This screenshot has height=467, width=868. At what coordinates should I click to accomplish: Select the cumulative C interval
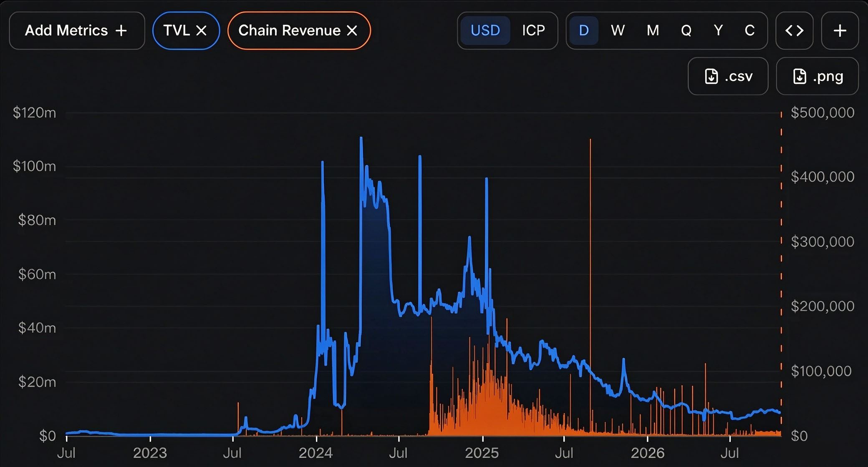pos(749,30)
